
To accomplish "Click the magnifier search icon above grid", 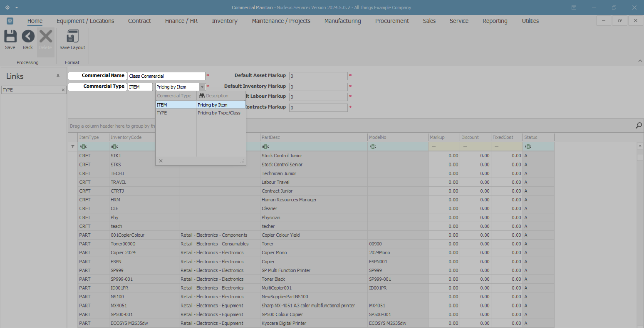I will pos(638,126).
